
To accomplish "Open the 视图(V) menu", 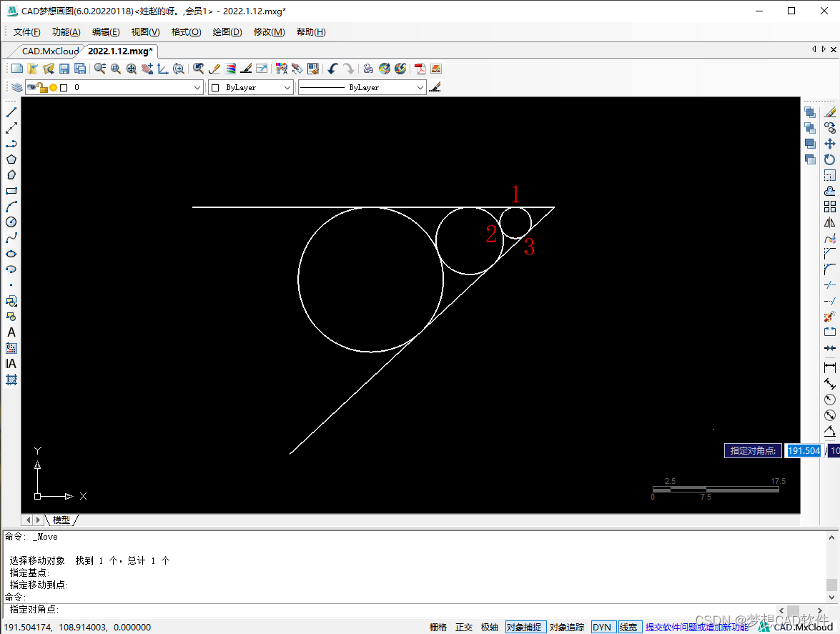I will point(146,32).
